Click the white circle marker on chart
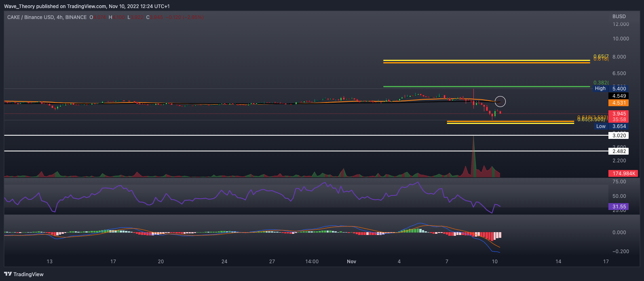Screen dimensions: 644x281 (500, 101)
